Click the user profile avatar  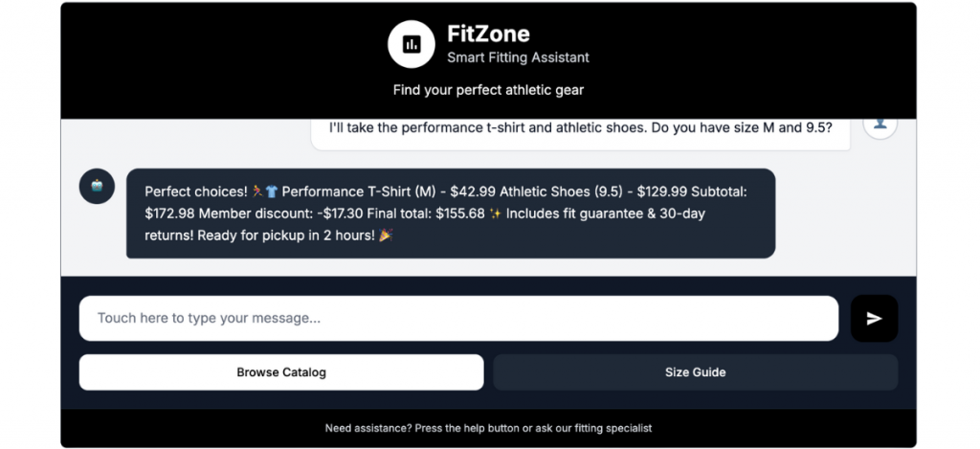[x=880, y=124]
